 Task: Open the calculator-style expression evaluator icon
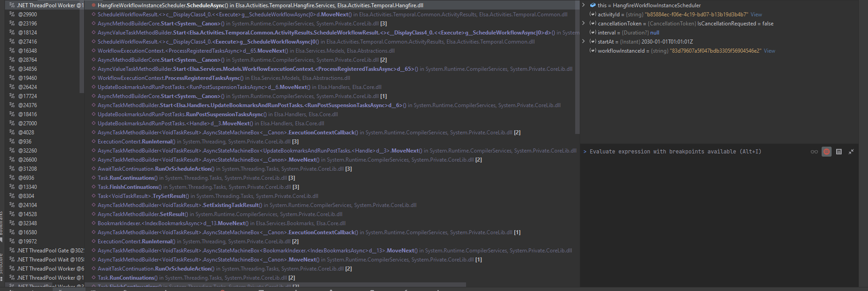pos(839,152)
